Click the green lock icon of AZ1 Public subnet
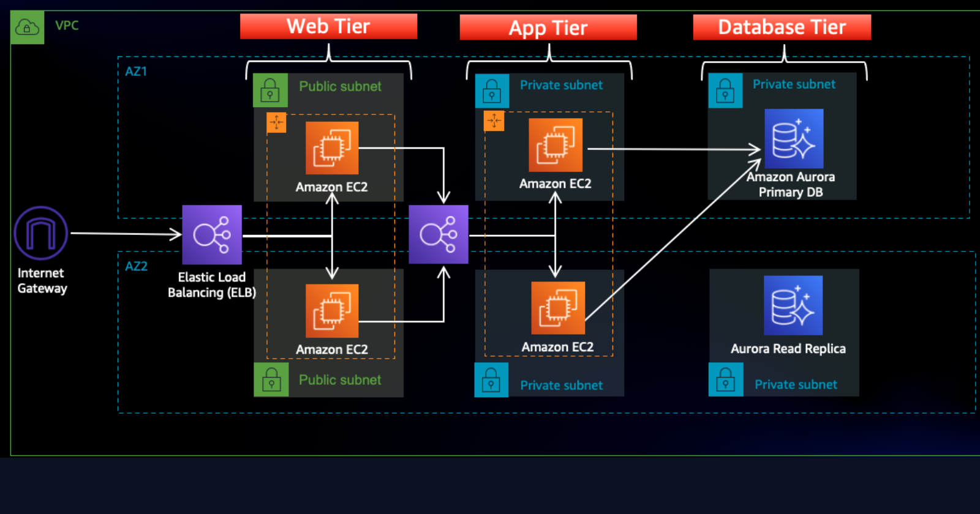The height and width of the screenshot is (514, 980). [270, 91]
